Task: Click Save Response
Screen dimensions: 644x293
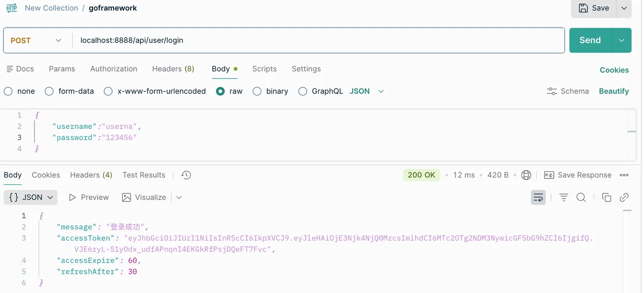Action: pos(578,175)
